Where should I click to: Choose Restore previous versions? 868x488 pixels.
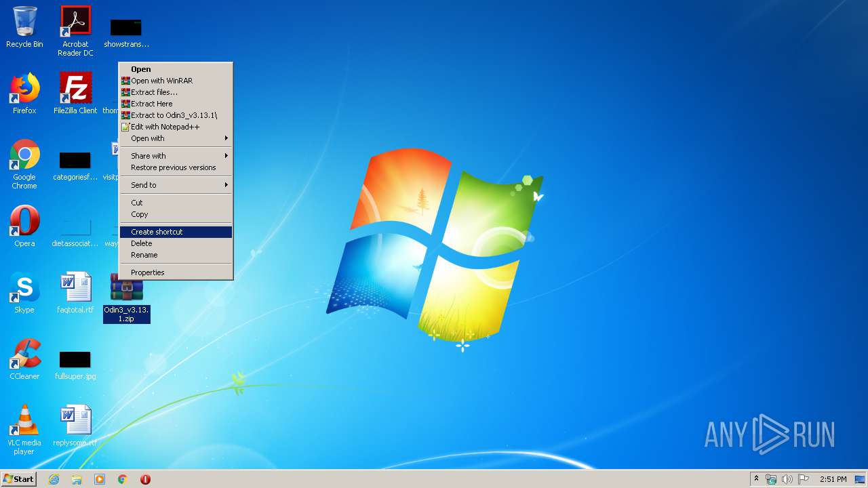click(x=176, y=167)
